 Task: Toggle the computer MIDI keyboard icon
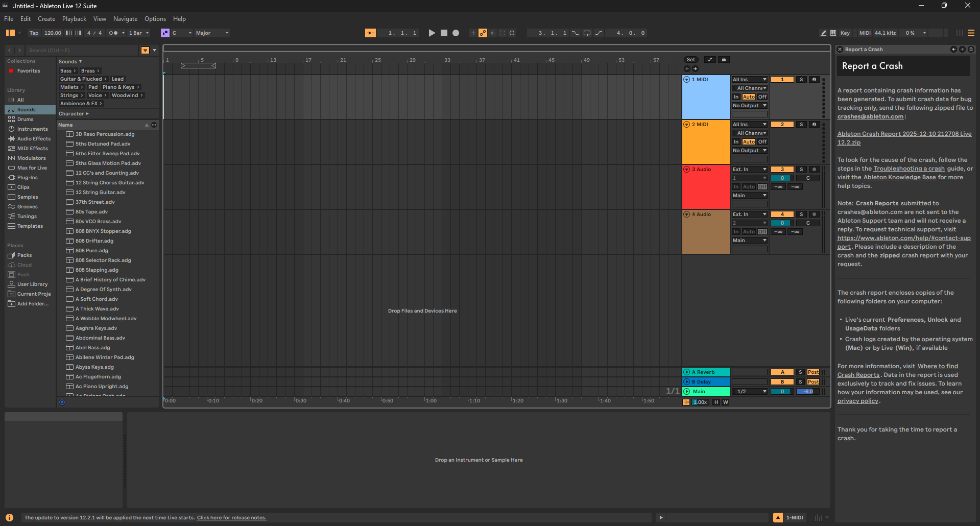pyautogui.click(x=833, y=33)
